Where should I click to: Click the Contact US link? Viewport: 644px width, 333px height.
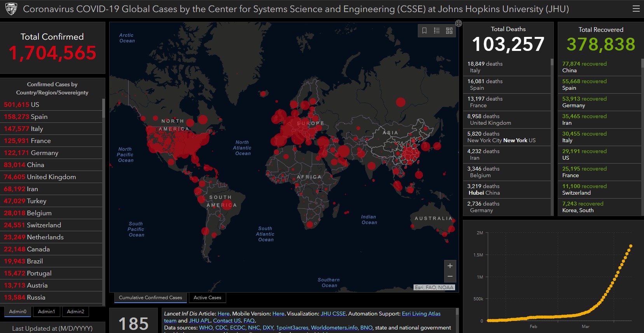227,321
